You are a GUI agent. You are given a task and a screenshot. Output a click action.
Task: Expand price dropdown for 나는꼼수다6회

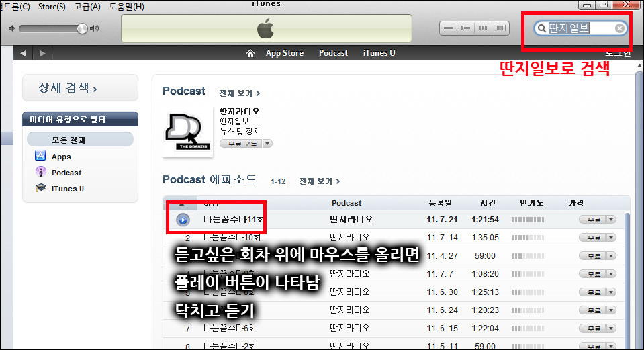click(611, 329)
